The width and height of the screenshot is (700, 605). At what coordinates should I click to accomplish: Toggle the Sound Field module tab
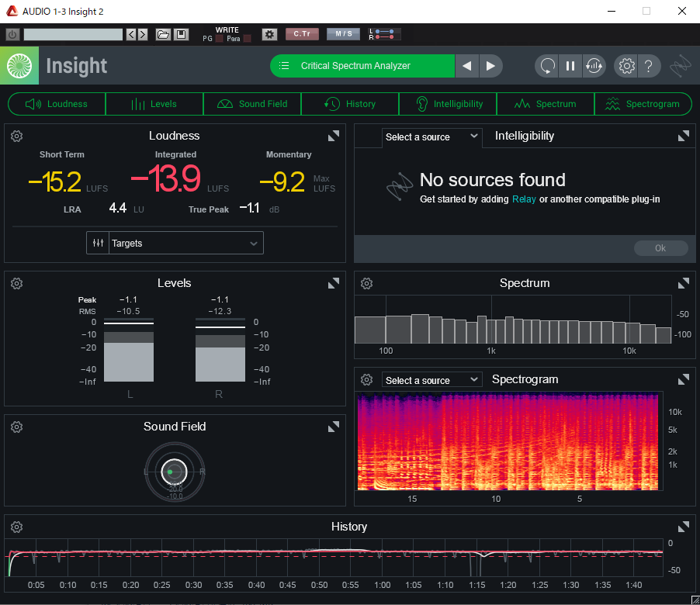pyautogui.click(x=252, y=104)
